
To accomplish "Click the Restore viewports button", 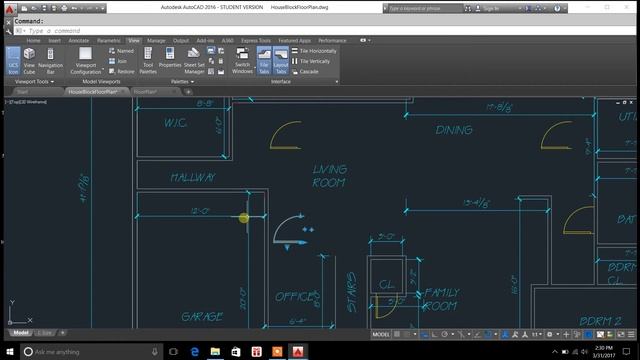I will (x=122, y=71).
